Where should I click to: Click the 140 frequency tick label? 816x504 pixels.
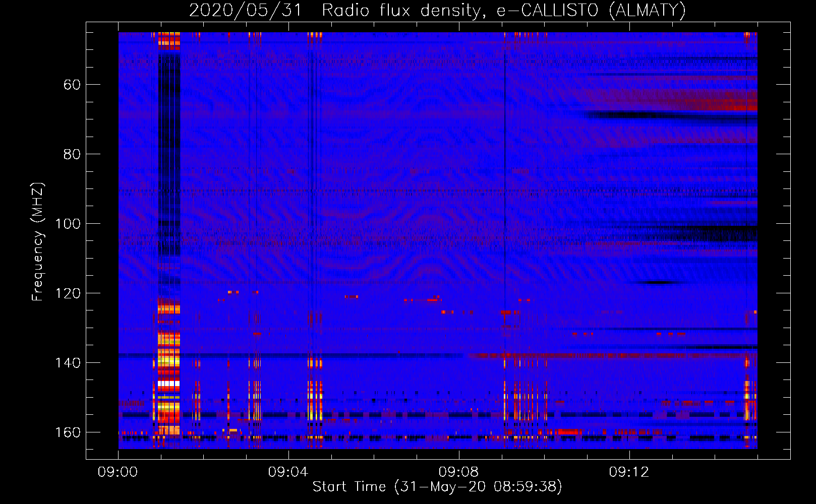coord(68,363)
